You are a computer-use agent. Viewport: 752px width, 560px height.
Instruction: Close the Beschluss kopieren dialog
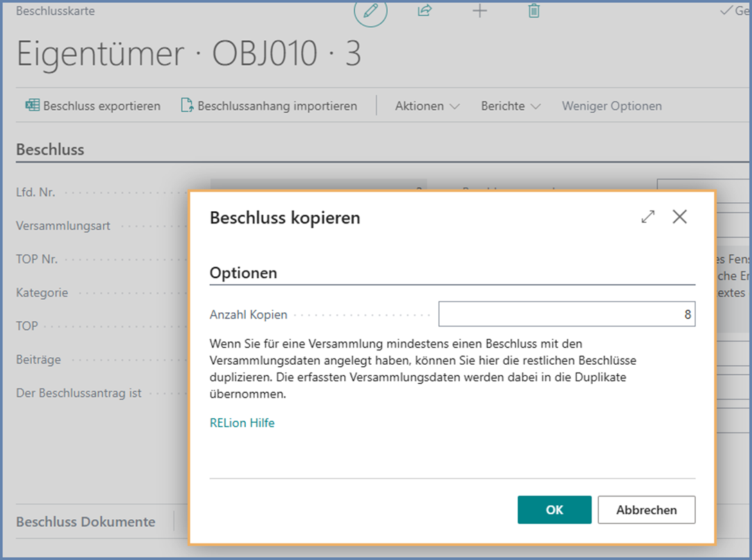point(679,217)
